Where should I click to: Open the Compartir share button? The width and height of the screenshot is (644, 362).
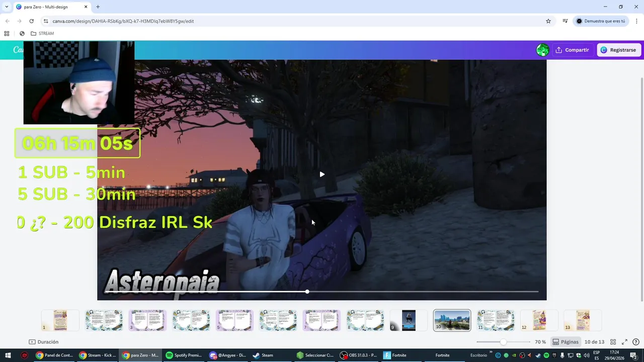(x=572, y=50)
